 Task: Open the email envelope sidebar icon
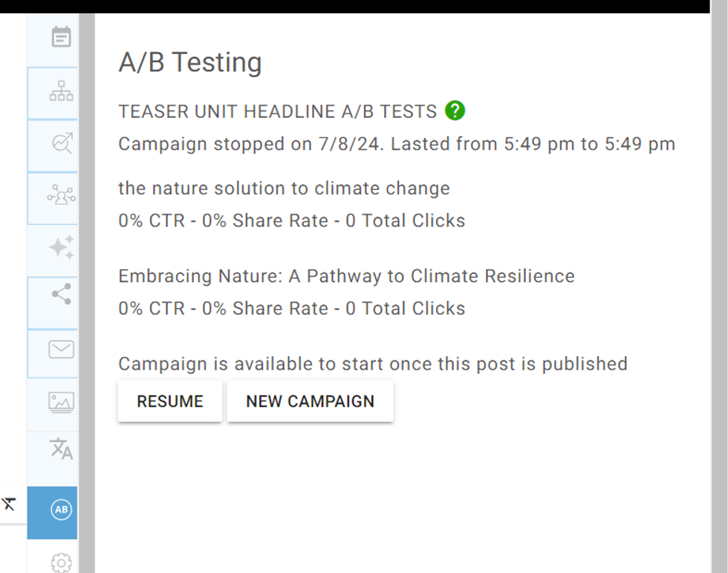pos(61,349)
